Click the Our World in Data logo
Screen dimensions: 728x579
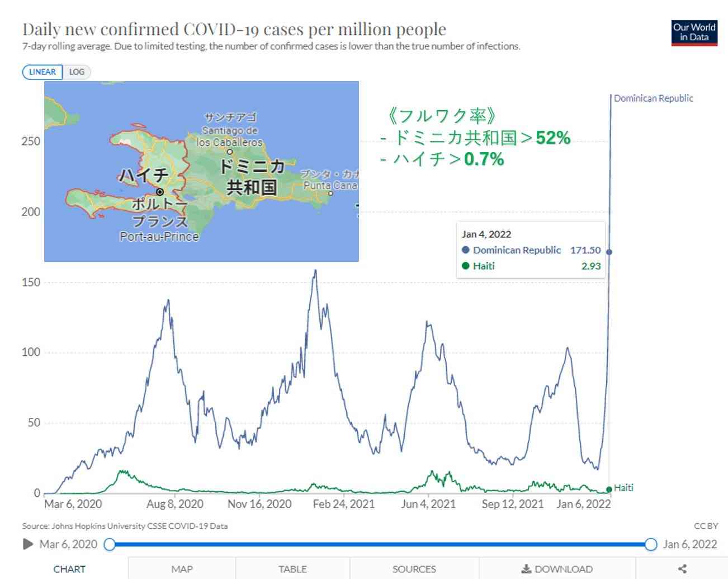(x=694, y=32)
